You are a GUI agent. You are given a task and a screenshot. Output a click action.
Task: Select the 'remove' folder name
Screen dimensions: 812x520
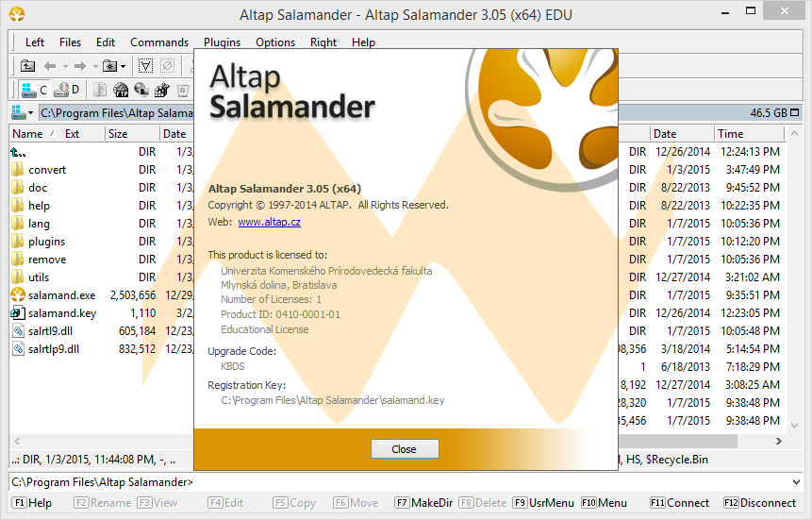(47, 260)
